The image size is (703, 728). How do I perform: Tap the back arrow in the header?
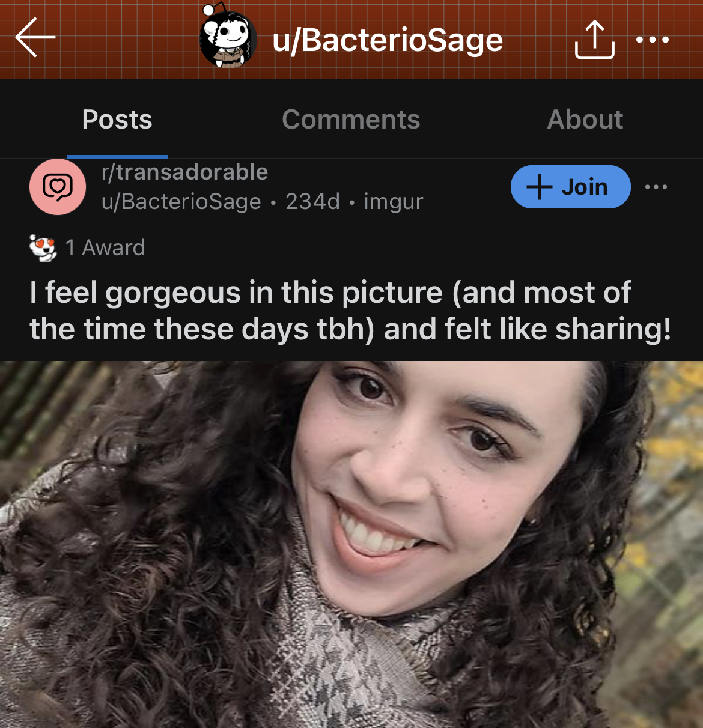(x=35, y=37)
